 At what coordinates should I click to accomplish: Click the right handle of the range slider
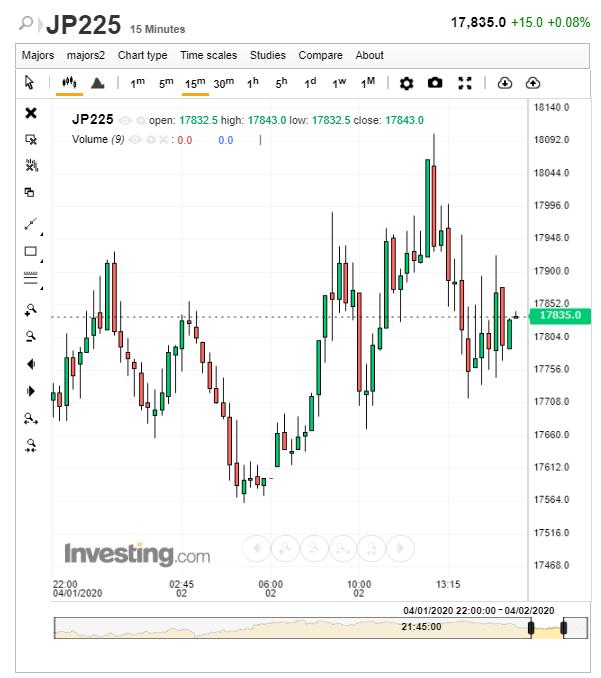565,628
